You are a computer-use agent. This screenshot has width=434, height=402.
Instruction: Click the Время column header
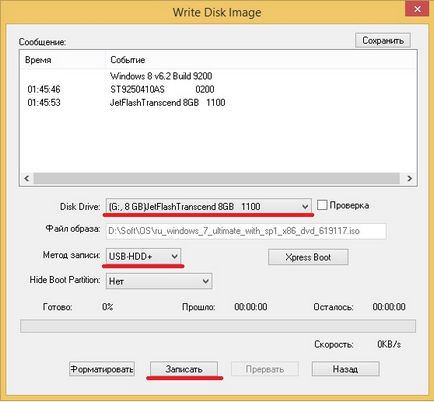pos(63,60)
